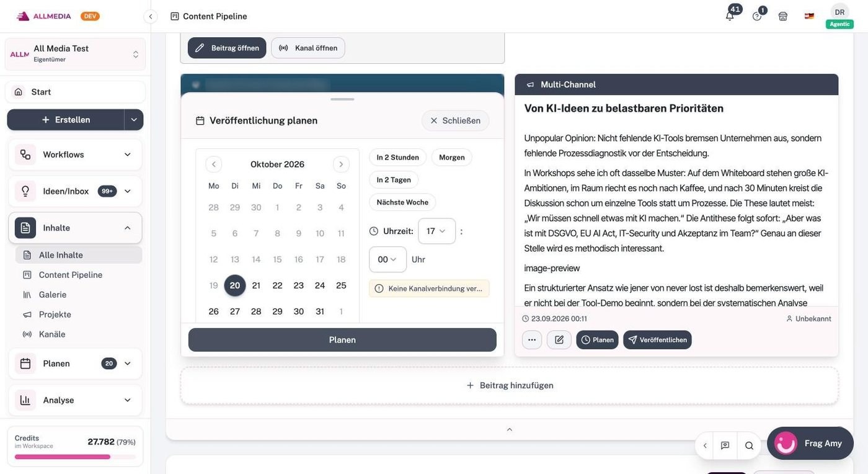Open Alle Inhalte in sidebar

(x=79, y=255)
